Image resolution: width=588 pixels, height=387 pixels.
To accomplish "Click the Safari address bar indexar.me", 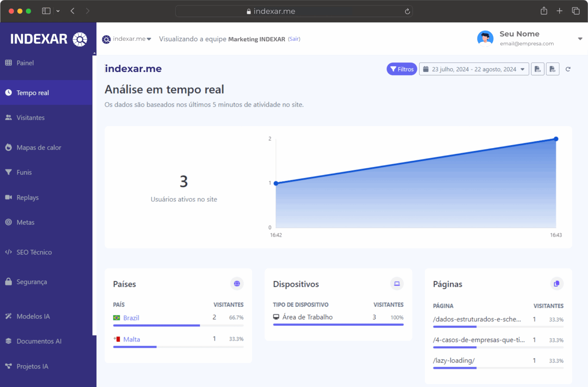I will [294, 11].
